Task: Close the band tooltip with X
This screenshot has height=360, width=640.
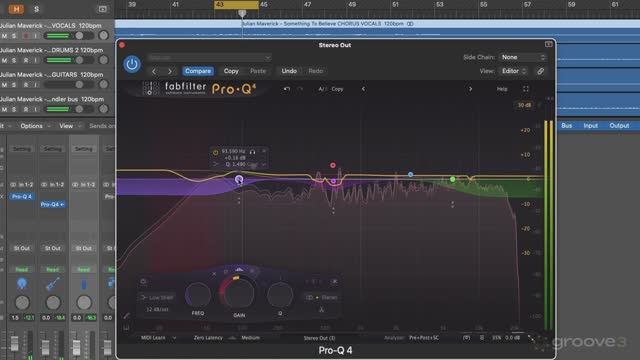Action: click(264, 151)
